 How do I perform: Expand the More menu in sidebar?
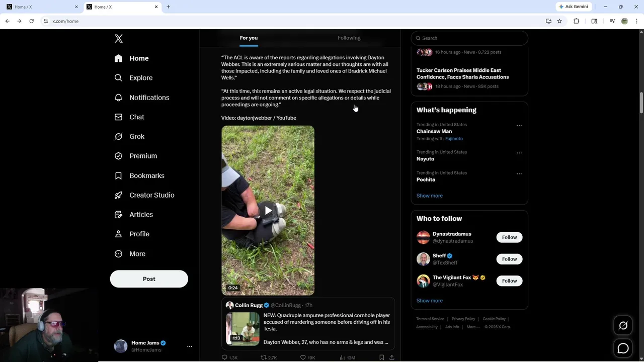[130, 254]
